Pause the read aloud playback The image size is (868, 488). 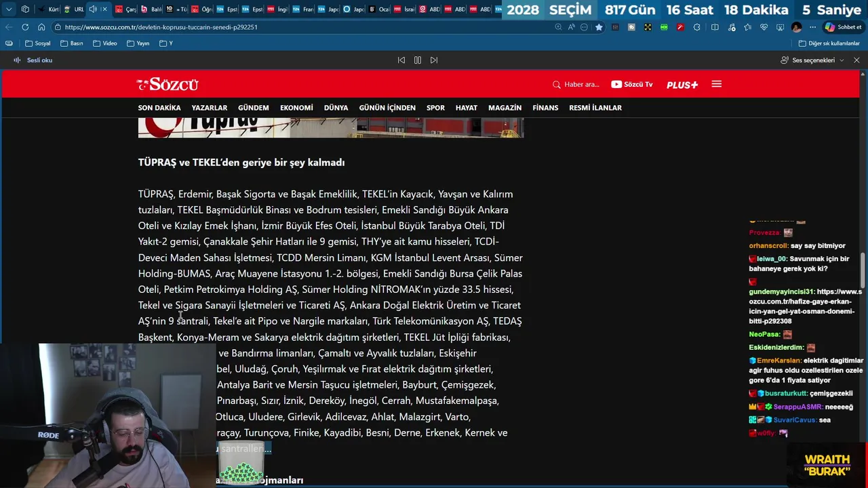pos(418,60)
